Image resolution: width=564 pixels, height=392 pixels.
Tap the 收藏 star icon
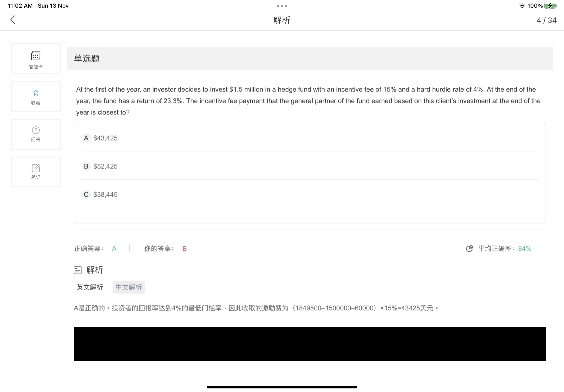(x=36, y=93)
